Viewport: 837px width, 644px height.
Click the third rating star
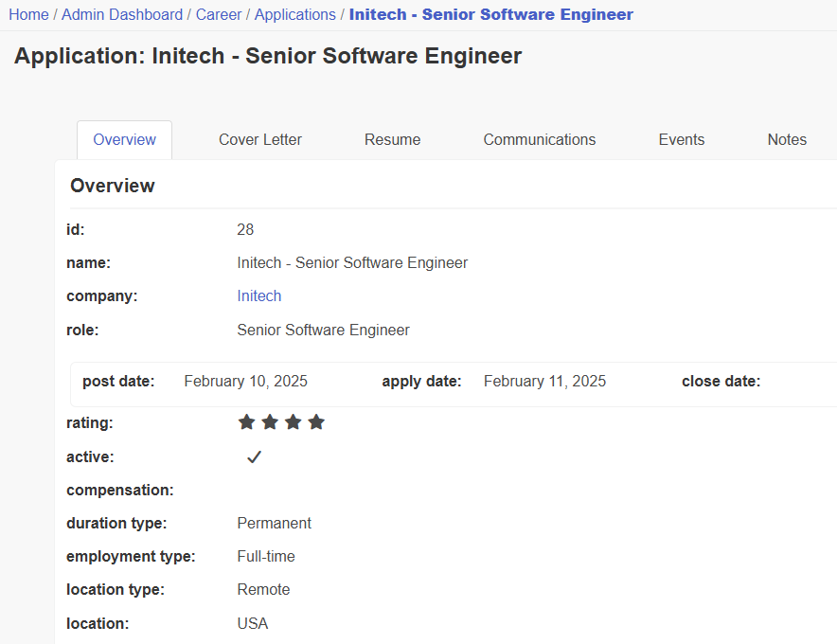coord(294,422)
